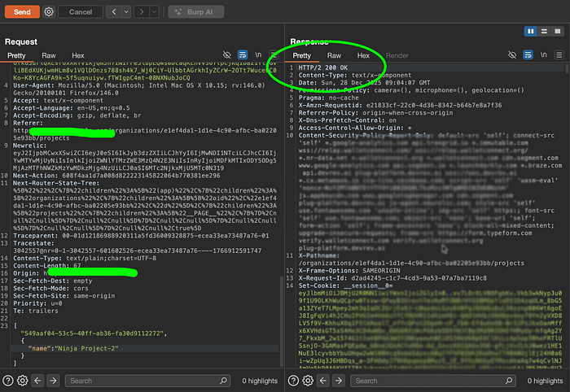Switch Response panel to Pretty tab
Viewport: 570px width, 392px height.
click(x=302, y=55)
